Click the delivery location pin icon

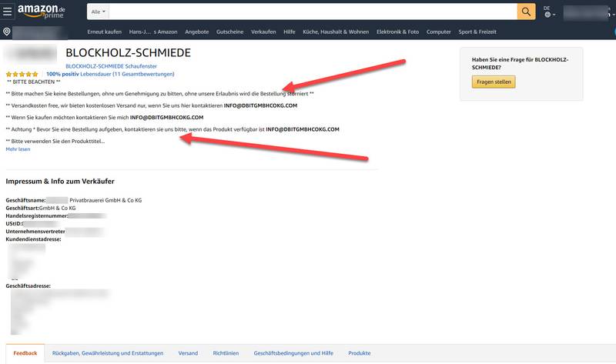point(7,32)
